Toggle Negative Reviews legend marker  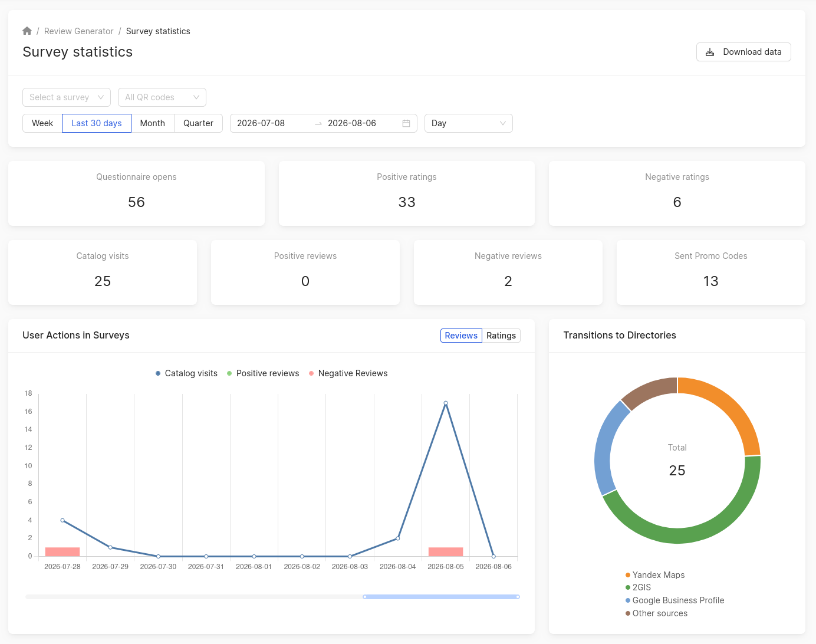click(x=311, y=373)
